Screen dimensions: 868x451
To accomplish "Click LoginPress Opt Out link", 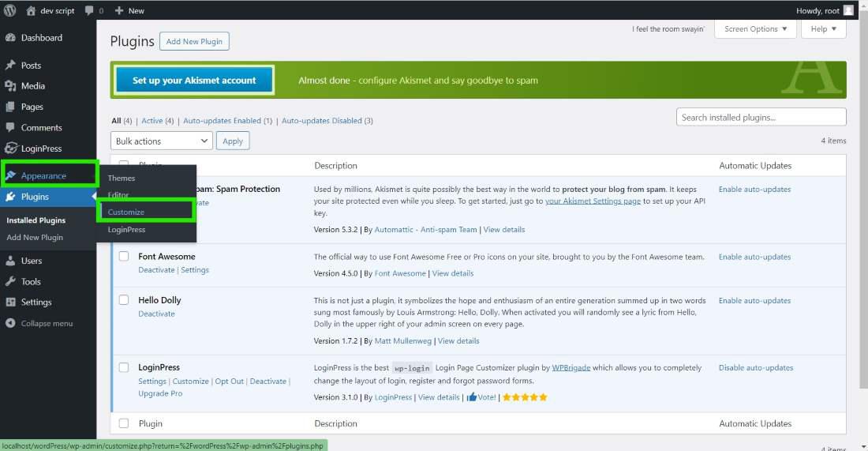I will coord(229,381).
